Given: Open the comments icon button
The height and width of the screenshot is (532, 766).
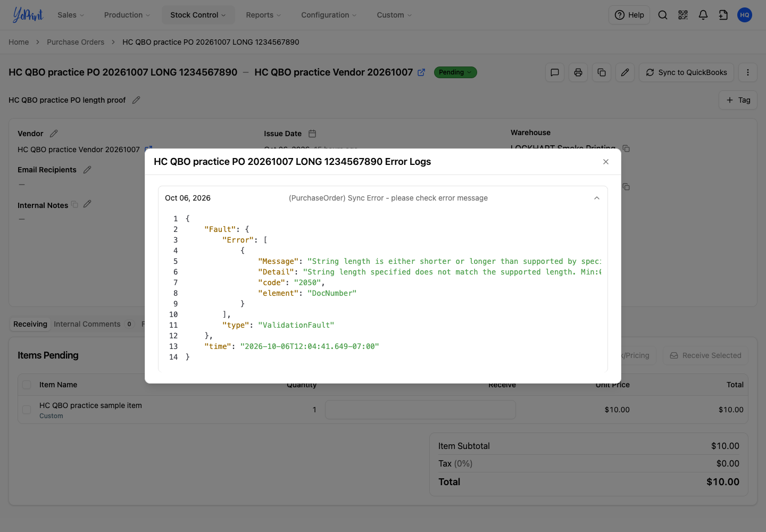Looking at the screenshot, I should tap(555, 72).
